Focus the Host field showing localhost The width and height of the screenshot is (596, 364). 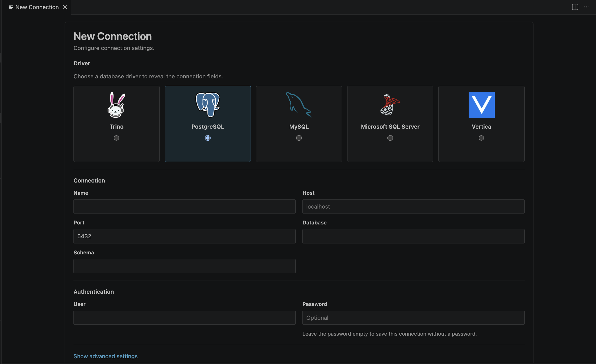click(x=413, y=206)
